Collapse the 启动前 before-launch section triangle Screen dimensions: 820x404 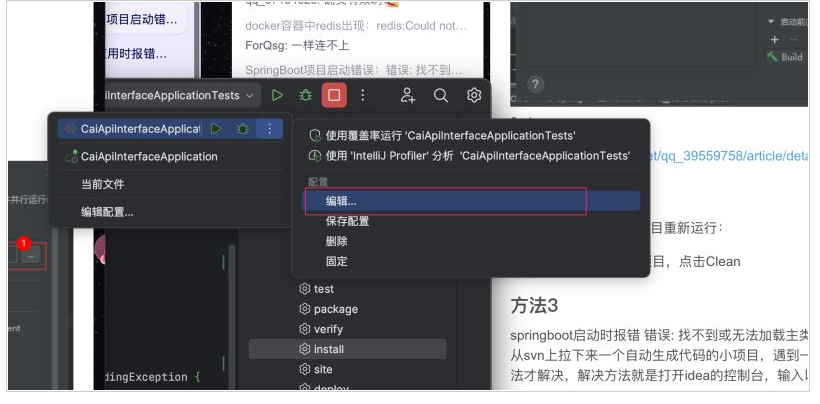click(x=771, y=22)
